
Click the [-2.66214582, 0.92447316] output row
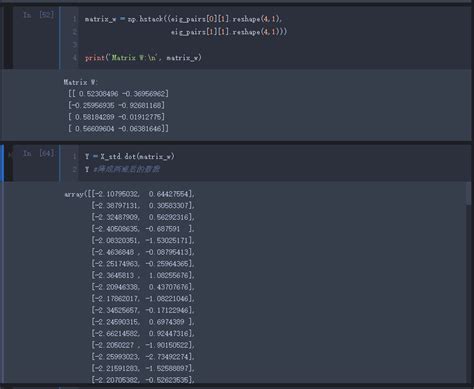(x=143, y=333)
